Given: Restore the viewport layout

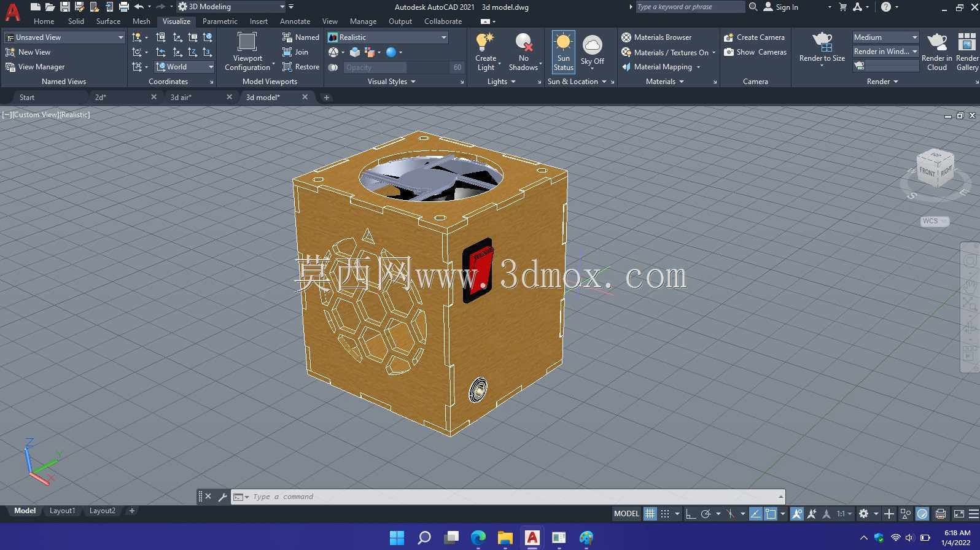Looking at the screenshot, I should click(301, 67).
